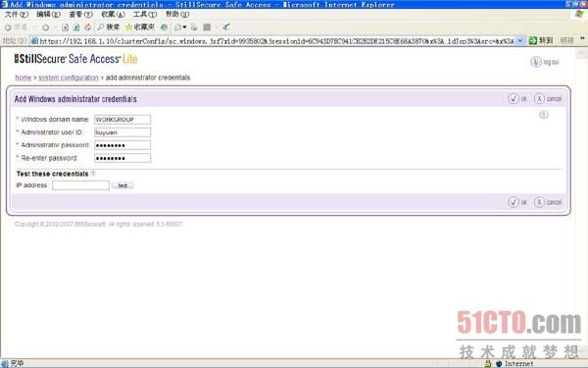Viewport: 588px width, 368px height.
Task: Follow the system configuration breadcrumb link
Action: click(x=69, y=78)
